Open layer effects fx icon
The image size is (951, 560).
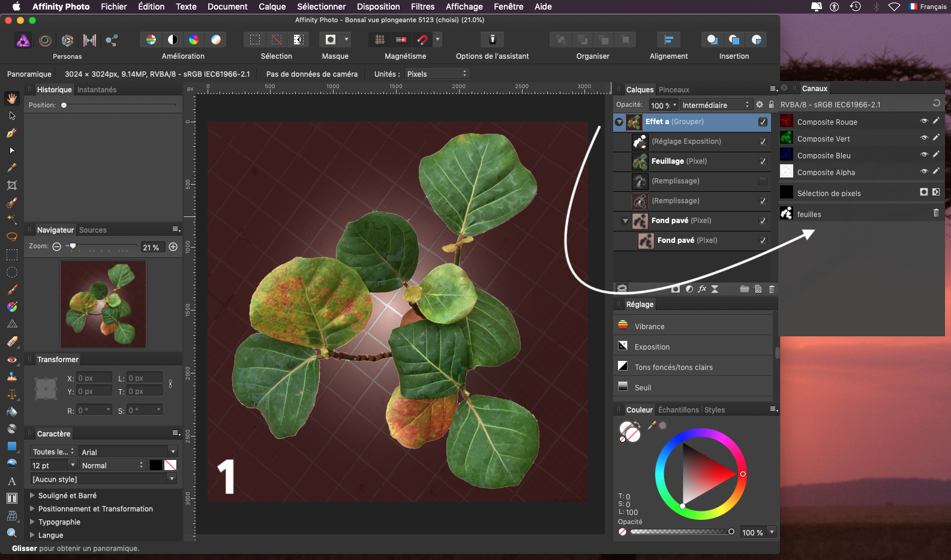(701, 289)
